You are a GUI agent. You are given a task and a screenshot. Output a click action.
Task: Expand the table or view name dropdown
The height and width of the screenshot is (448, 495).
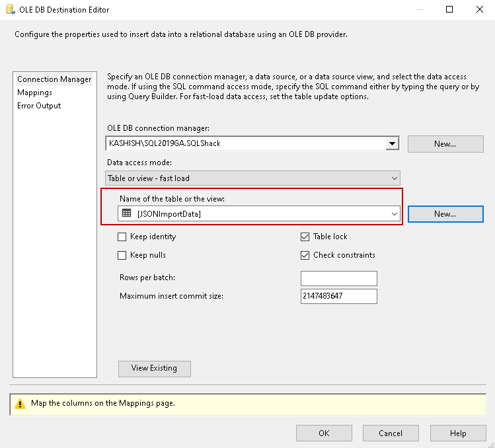point(395,213)
